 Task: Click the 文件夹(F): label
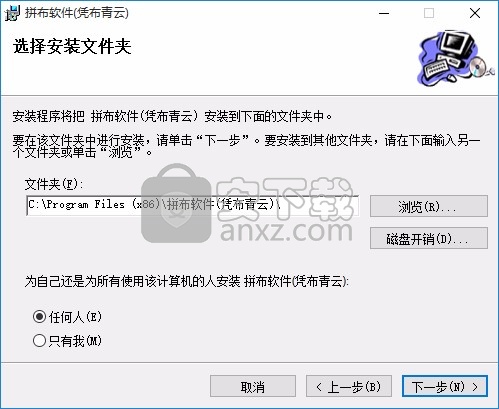(54, 184)
